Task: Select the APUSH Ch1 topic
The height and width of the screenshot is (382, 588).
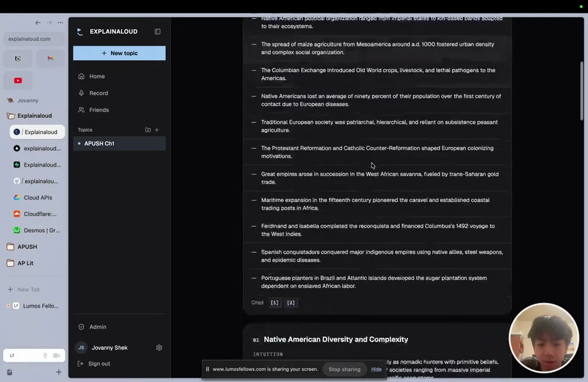Action: (119, 144)
